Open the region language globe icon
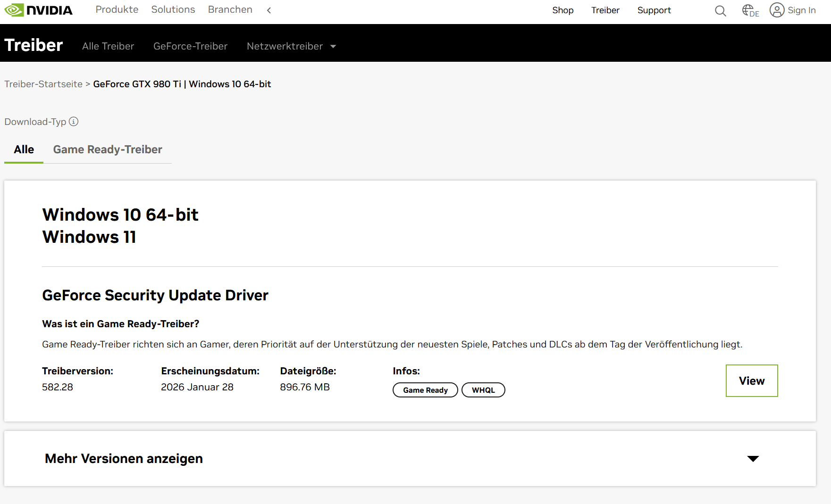 (x=750, y=10)
